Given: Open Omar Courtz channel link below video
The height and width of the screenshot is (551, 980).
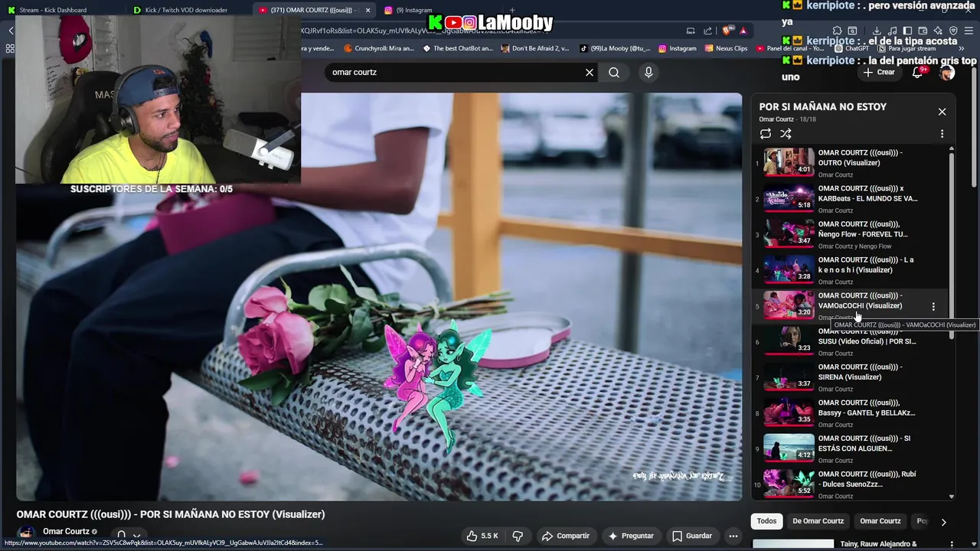Looking at the screenshot, I should 66,531.
